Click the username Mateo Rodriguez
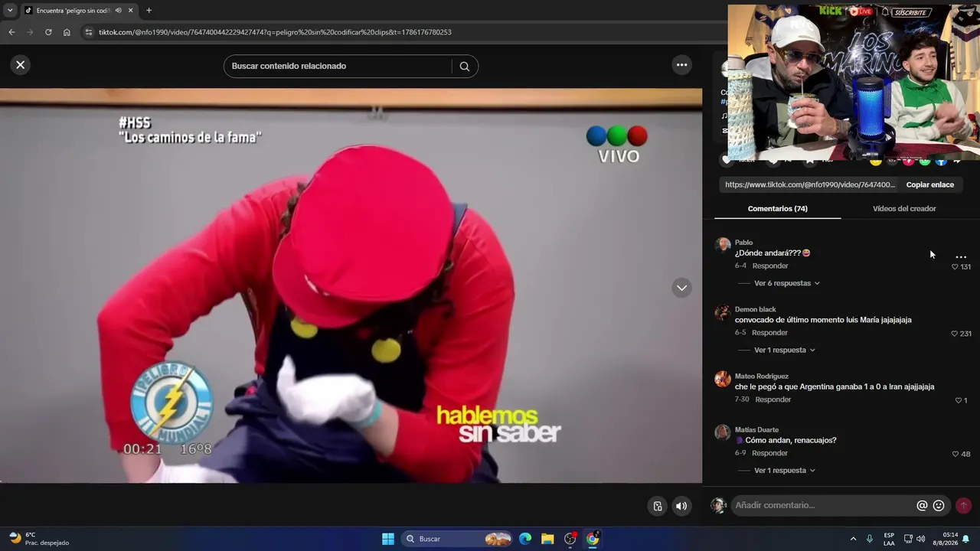The image size is (980, 551). coord(762,377)
